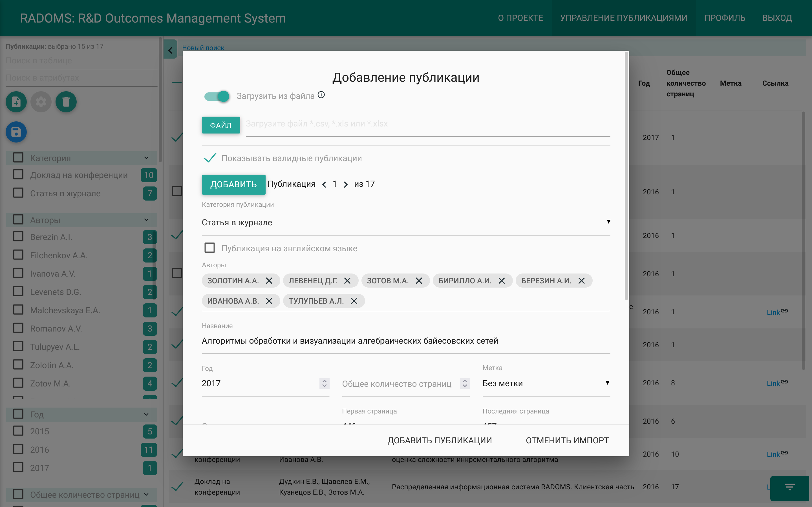Open the Метка dropdown
Image resolution: width=812 pixels, height=507 pixels.
coord(546,383)
